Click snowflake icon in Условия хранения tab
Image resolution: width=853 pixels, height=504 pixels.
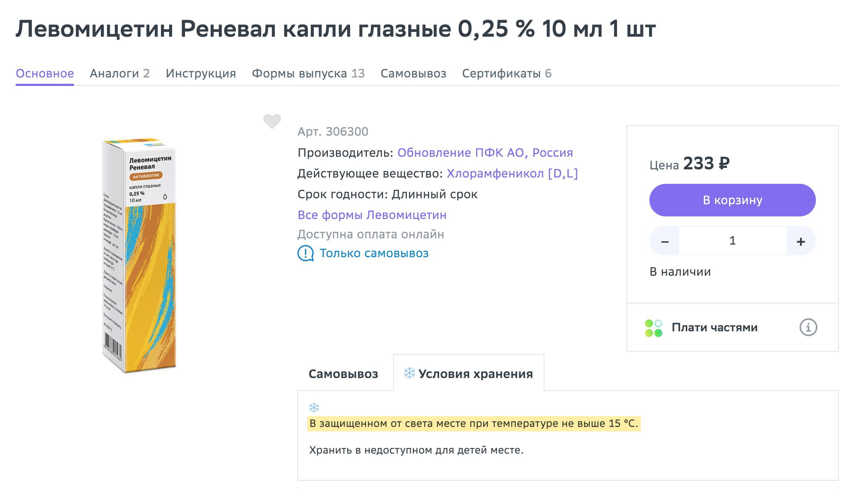point(409,373)
